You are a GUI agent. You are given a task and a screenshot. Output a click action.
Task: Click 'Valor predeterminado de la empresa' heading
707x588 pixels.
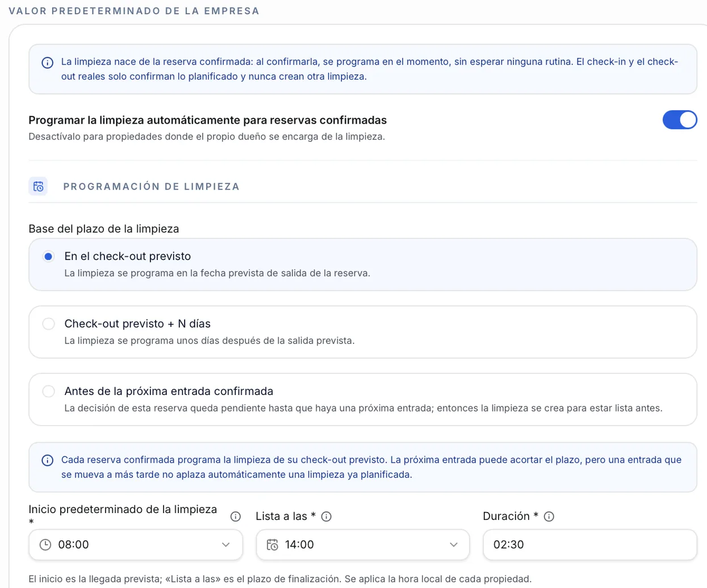point(134,11)
